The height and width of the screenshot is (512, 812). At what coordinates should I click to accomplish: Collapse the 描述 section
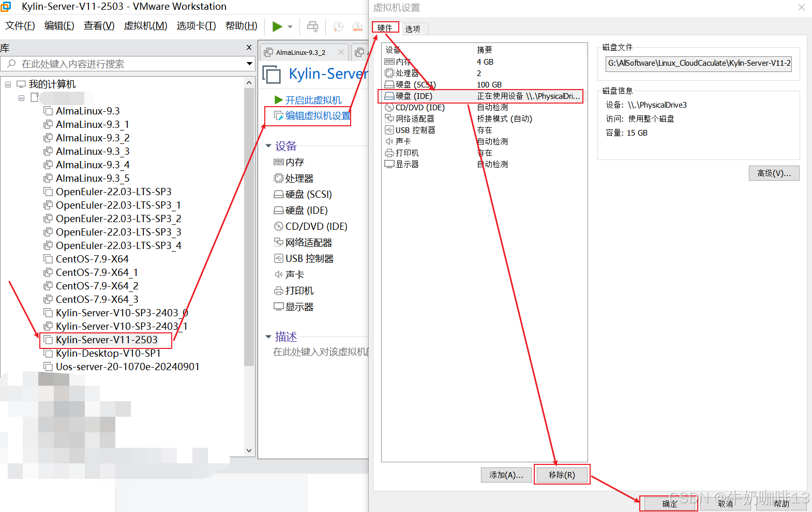coord(268,337)
